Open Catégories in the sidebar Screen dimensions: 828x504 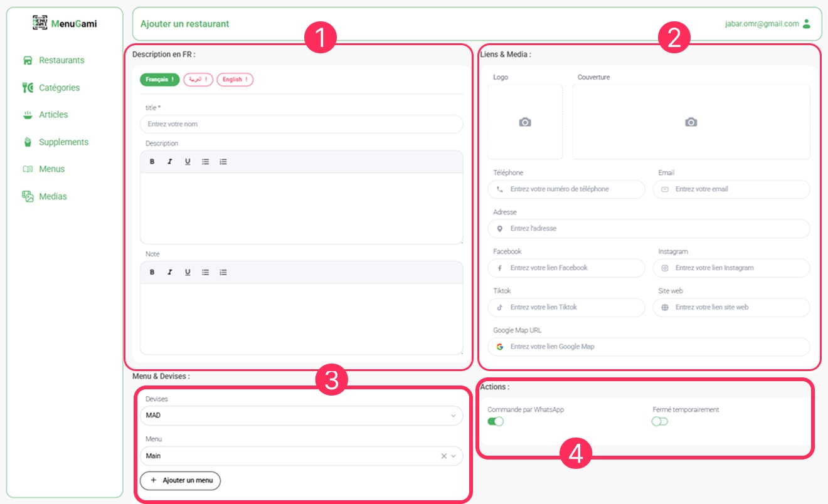pyautogui.click(x=59, y=88)
